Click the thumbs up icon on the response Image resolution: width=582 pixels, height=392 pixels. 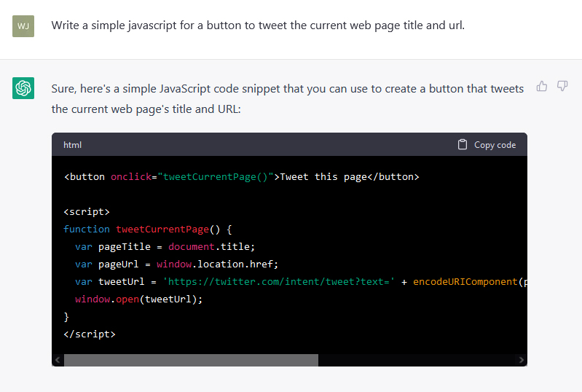(541, 87)
